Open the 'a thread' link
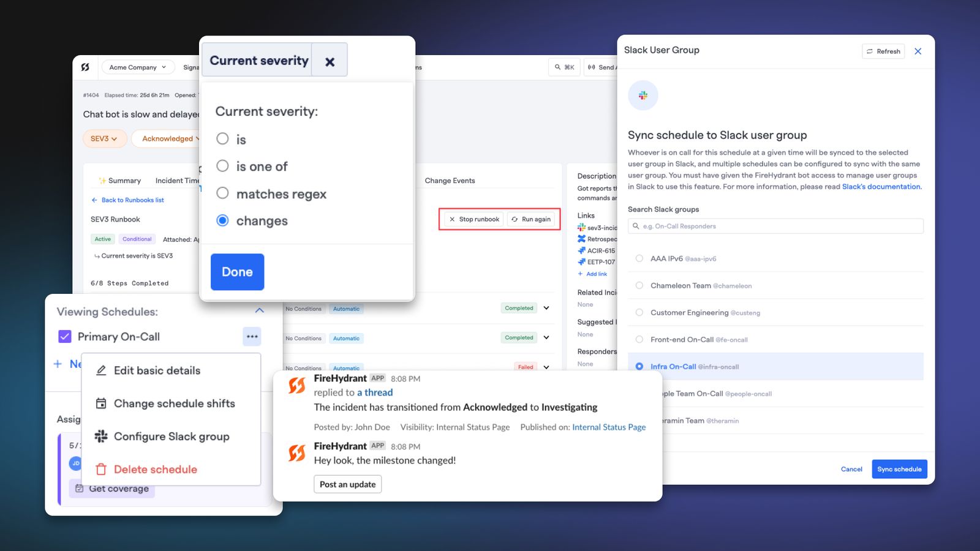 coord(375,392)
